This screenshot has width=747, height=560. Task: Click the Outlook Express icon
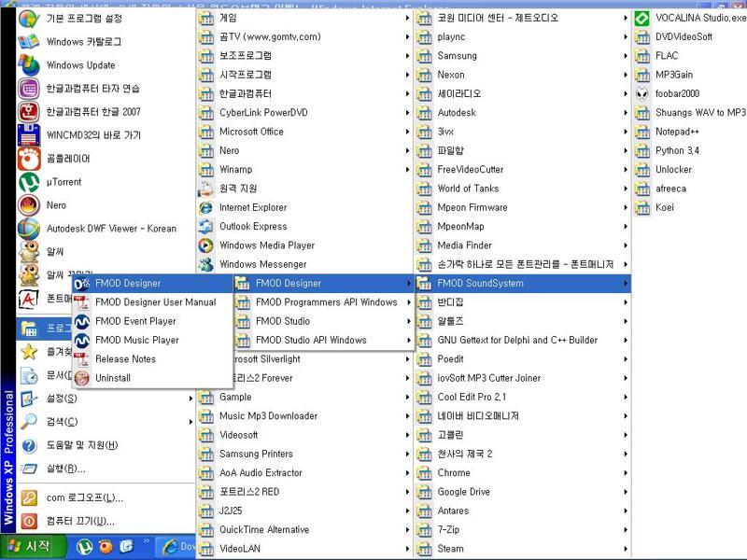click(x=205, y=227)
